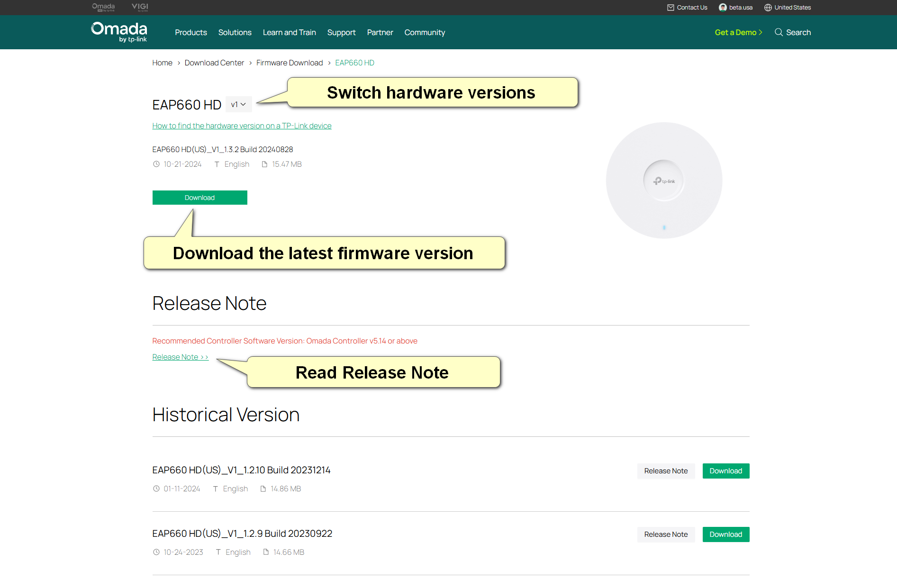Download firmware 1.2.10 Build 20231214
The width and height of the screenshot is (897, 588).
pyautogui.click(x=726, y=471)
